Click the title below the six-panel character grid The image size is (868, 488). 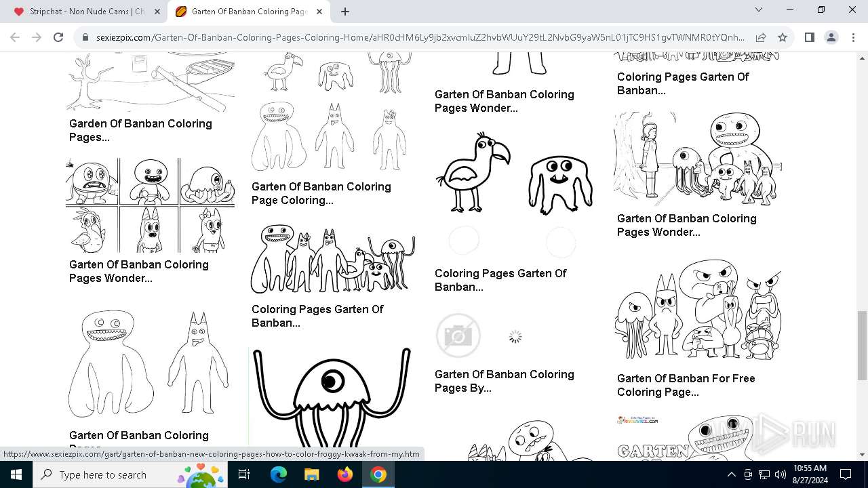tap(139, 271)
